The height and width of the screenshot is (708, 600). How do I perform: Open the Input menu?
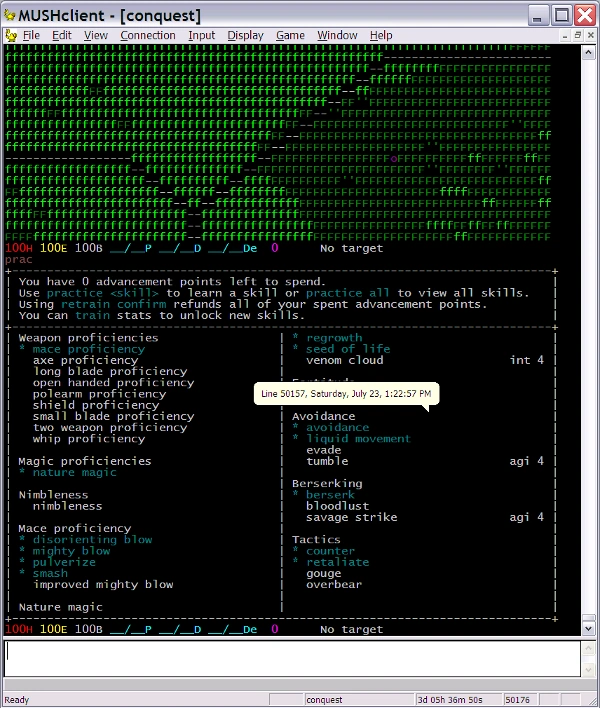[201, 35]
